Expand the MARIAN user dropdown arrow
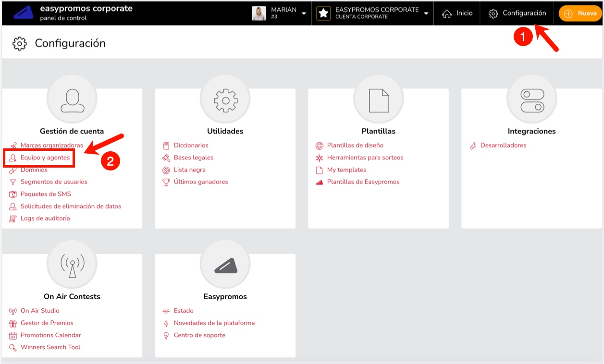The image size is (604, 364). (x=304, y=13)
